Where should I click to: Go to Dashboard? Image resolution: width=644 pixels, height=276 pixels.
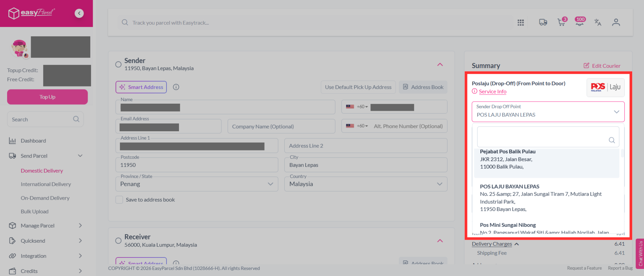tap(33, 141)
